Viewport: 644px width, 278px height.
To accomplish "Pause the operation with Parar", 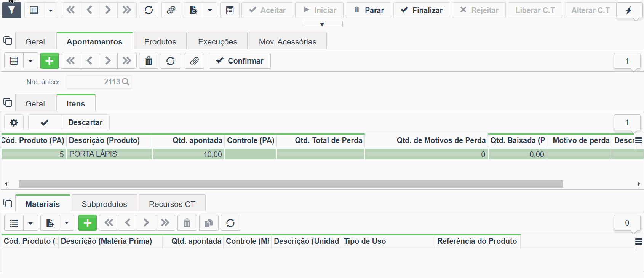I will click(x=369, y=10).
